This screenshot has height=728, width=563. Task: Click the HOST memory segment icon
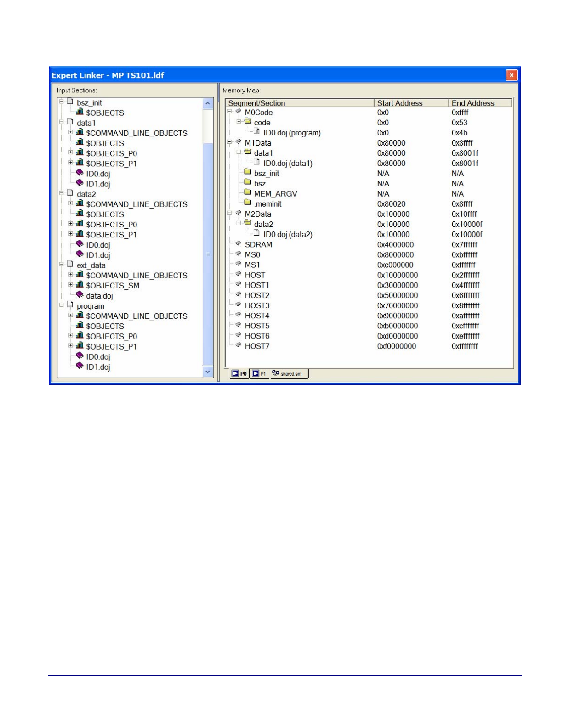[x=239, y=274]
